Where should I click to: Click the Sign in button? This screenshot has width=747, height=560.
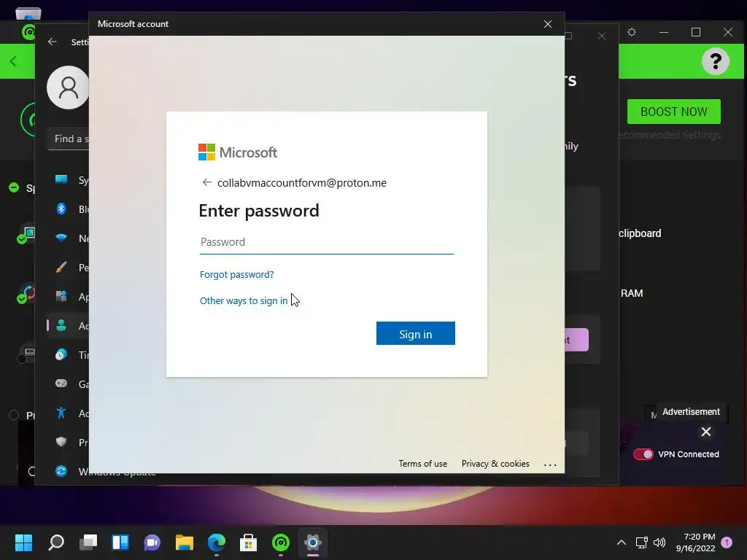[415, 334]
